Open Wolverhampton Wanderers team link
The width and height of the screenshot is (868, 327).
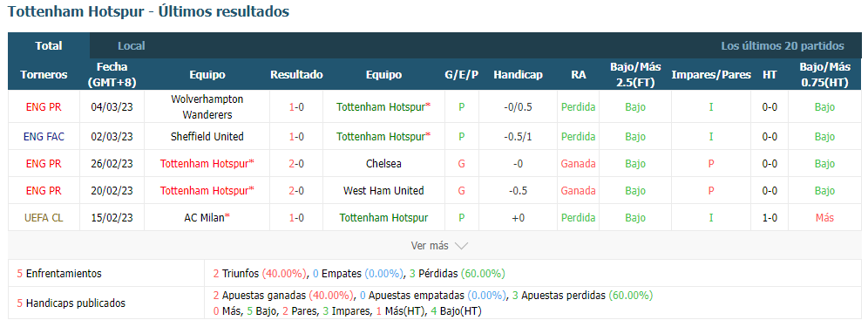pos(207,107)
